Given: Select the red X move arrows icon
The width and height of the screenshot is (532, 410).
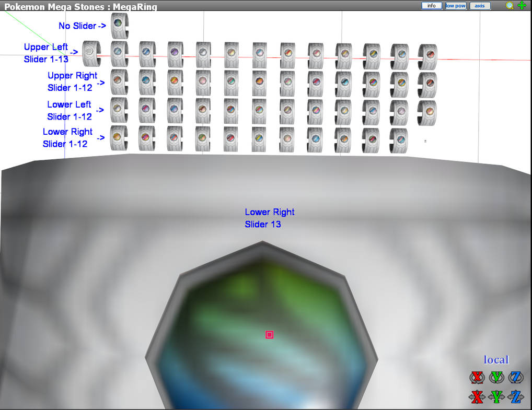Looking at the screenshot, I should 477,397.
